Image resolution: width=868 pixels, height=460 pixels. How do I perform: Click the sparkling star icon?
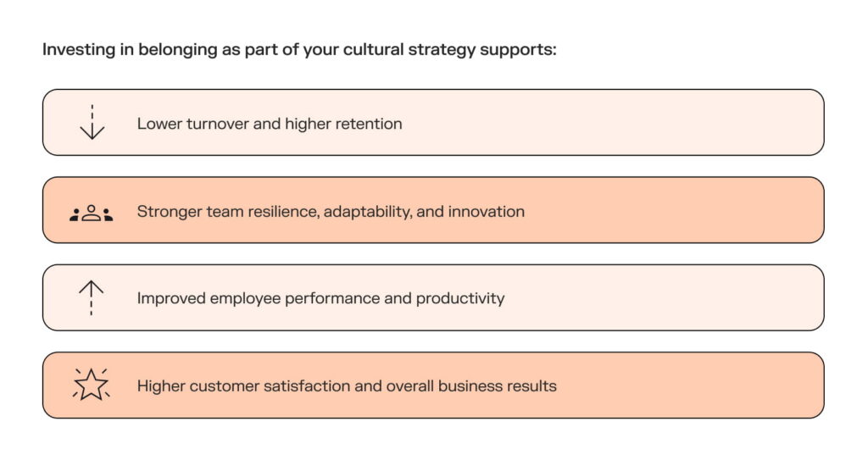(91, 385)
